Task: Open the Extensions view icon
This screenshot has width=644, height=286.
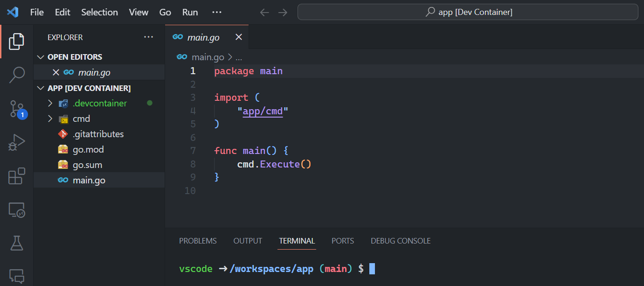Action: [x=16, y=176]
